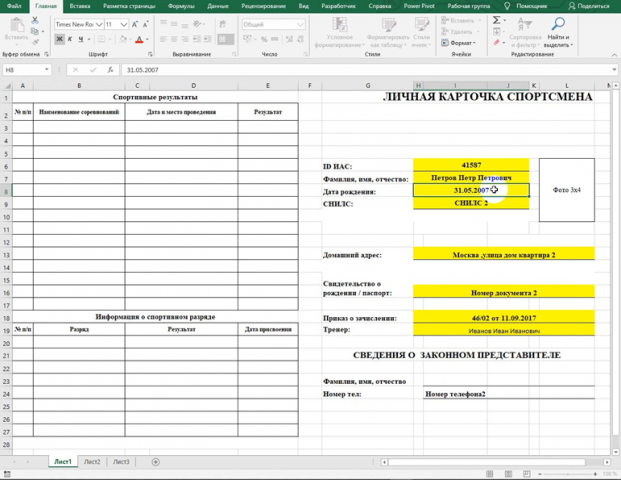621x480 pixels.
Task: Click the cancel X icon in formula bar
Action: click(75, 70)
